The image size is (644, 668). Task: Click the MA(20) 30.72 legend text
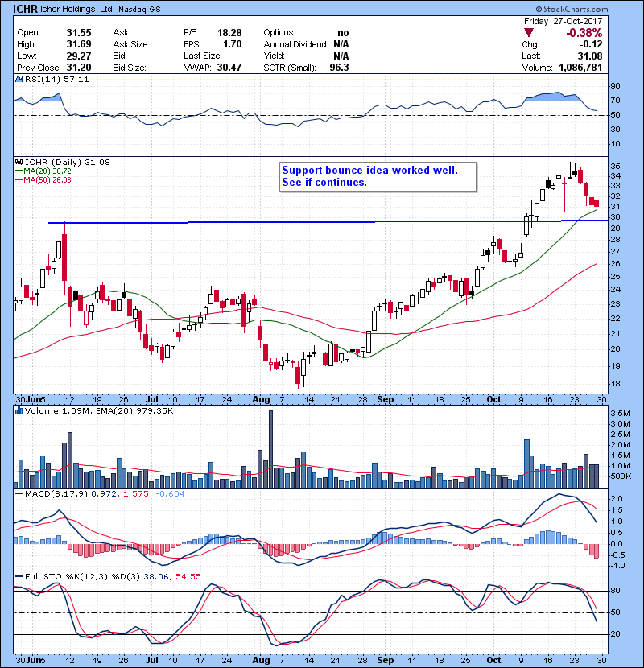coord(47,171)
